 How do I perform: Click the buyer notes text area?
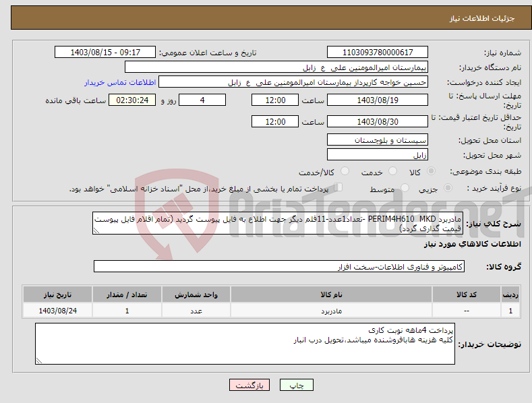pyautogui.click(x=245, y=344)
